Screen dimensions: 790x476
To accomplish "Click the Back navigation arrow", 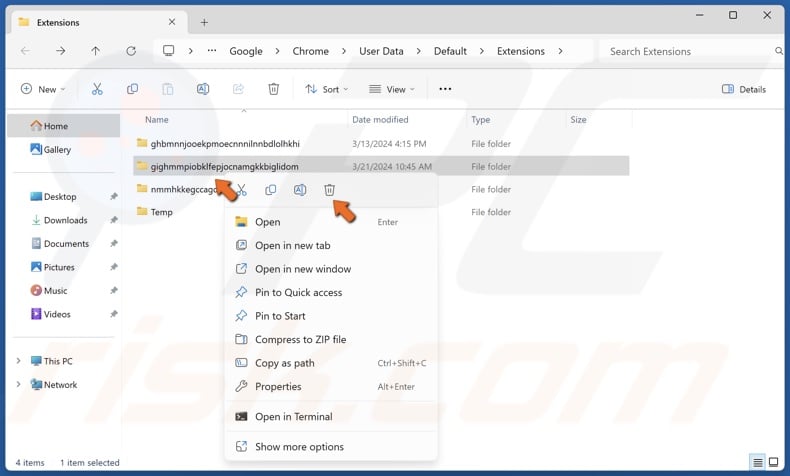I will click(25, 51).
